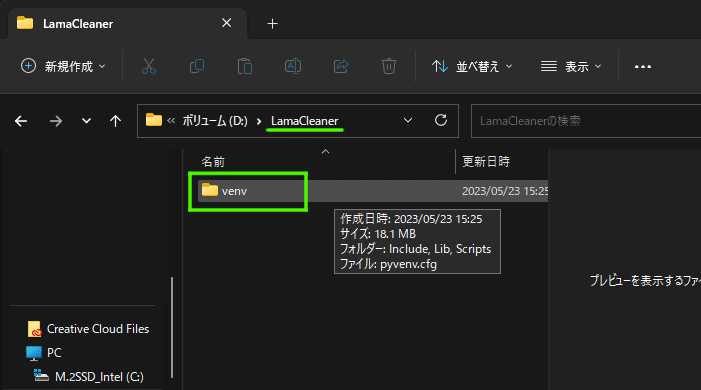
Task: Refresh the folder view
Action: tap(441, 120)
